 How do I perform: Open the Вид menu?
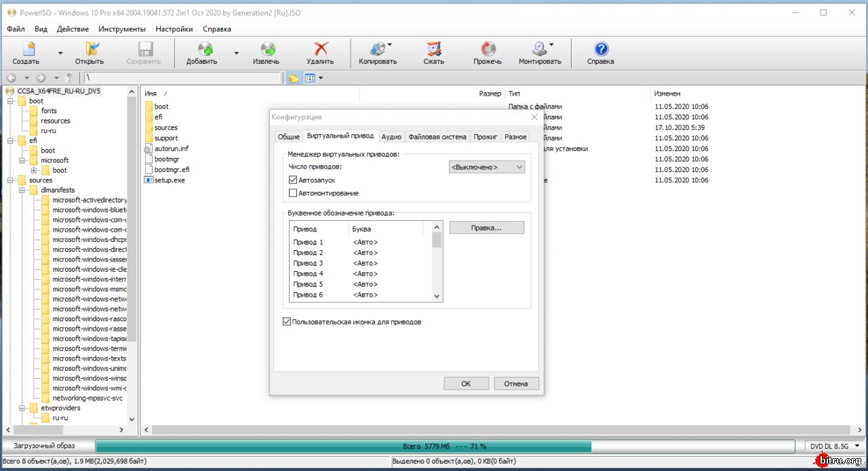pyautogui.click(x=41, y=29)
